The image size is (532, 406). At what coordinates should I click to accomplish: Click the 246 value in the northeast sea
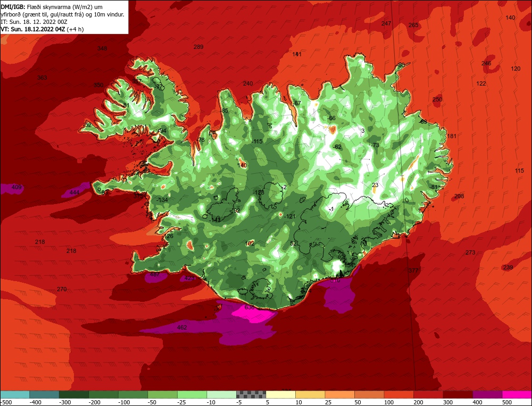[486, 63]
